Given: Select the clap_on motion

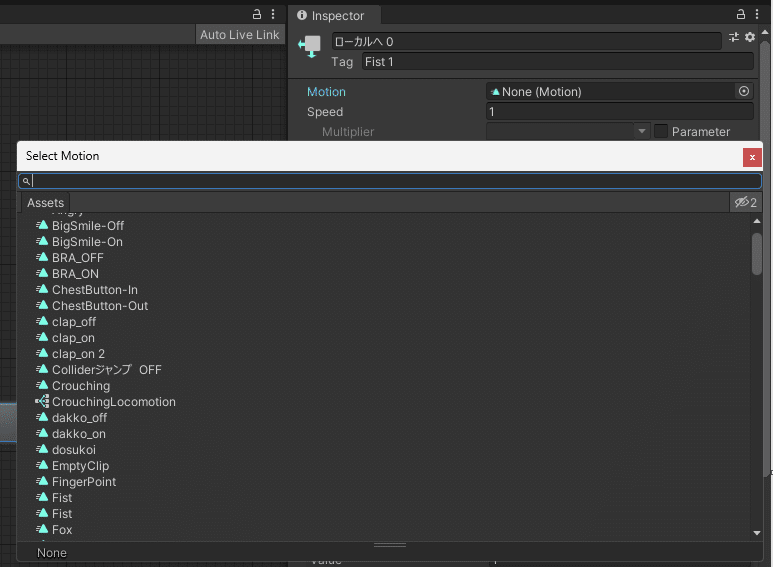Looking at the screenshot, I should pos(73,338).
